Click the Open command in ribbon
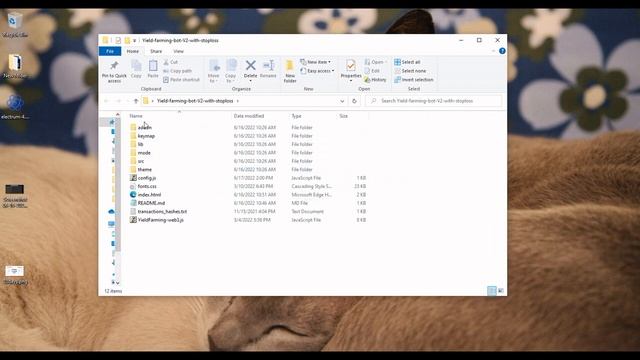640x360 pixels. pos(375,62)
